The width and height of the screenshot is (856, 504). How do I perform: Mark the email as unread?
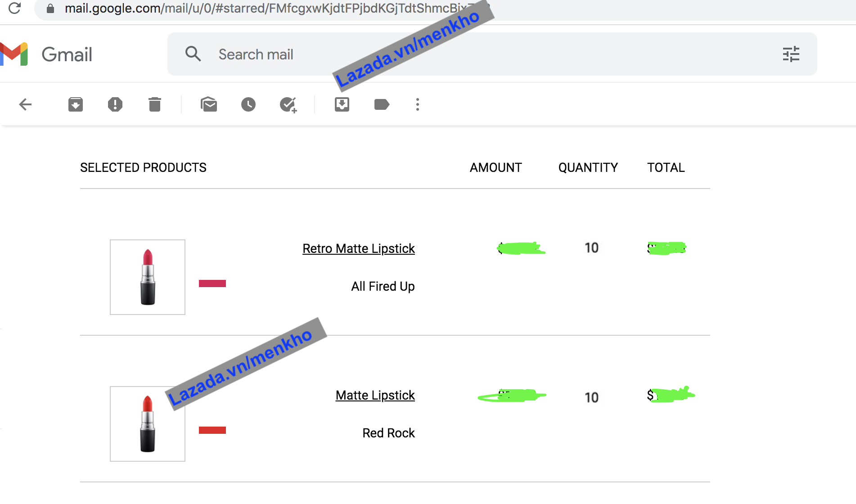click(x=209, y=104)
